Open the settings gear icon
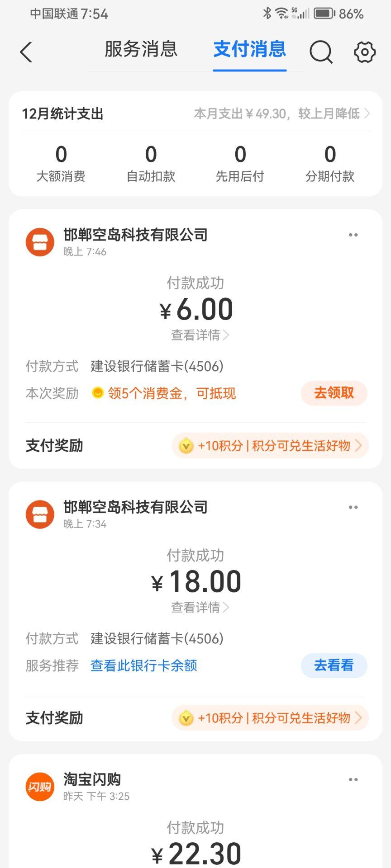The width and height of the screenshot is (391, 868). click(x=364, y=52)
